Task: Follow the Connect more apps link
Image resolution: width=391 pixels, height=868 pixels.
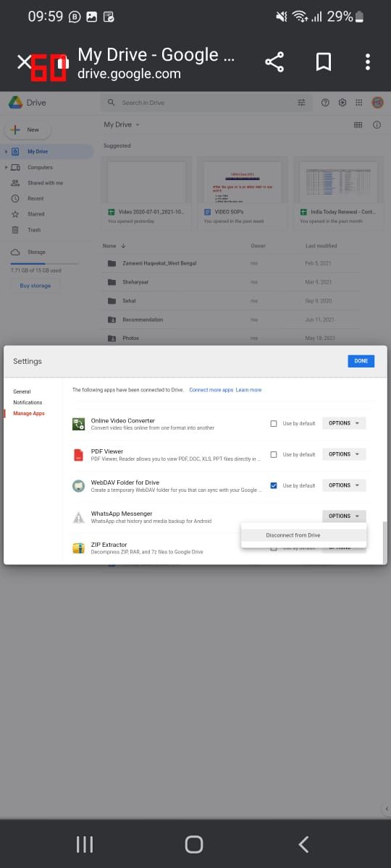Action: click(x=211, y=390)
